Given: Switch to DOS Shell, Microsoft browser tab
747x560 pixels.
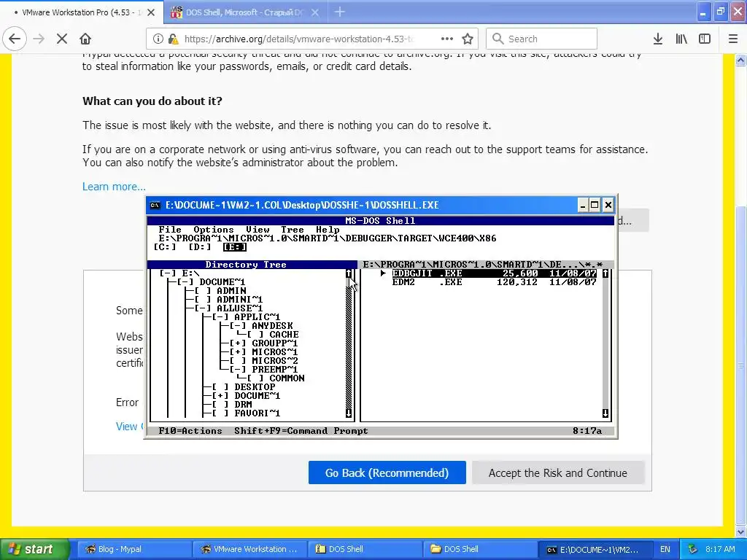Looking at the screenshot, I should 245,12.
